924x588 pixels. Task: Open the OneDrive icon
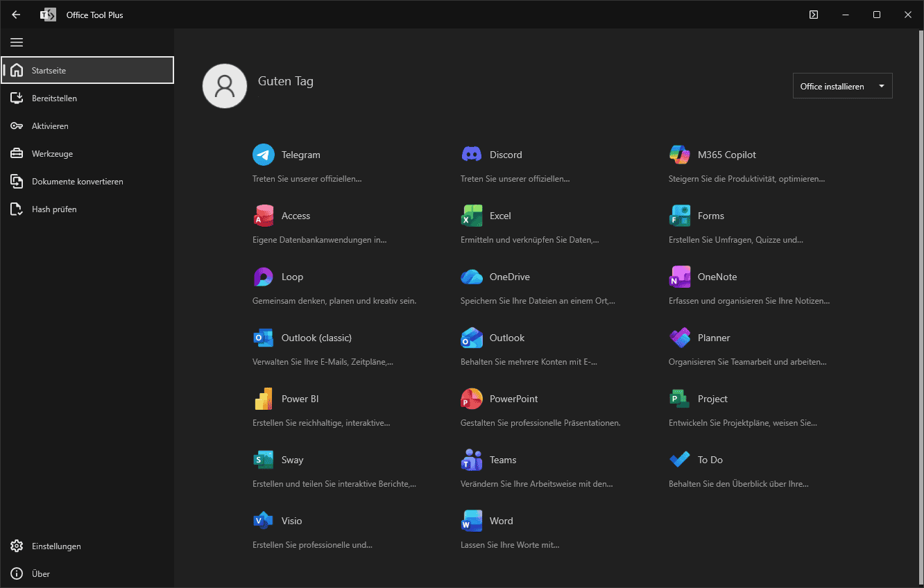click(x=472, y=276)
